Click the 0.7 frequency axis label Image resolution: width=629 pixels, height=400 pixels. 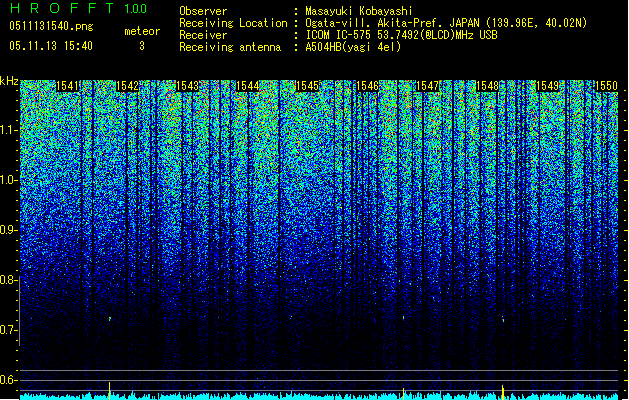tap(8, 330)
